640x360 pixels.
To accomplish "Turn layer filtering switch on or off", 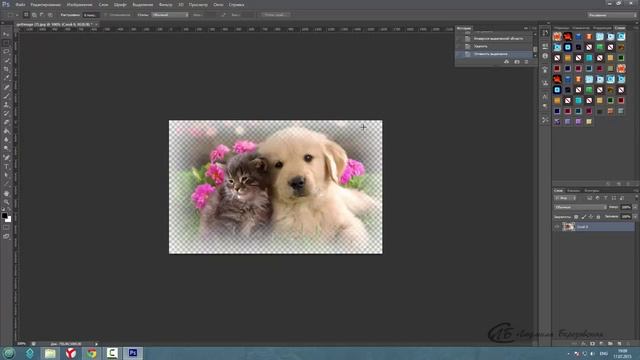I will click(636, 198).
